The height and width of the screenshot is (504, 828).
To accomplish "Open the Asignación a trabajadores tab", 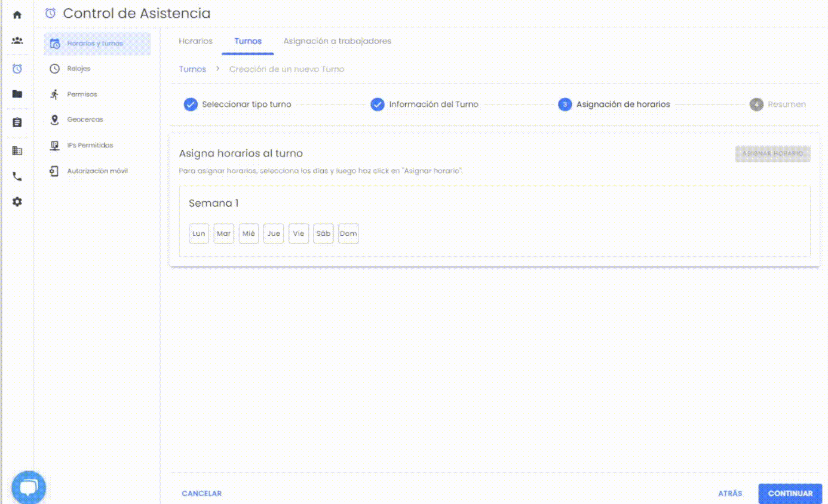I will [337, 41].
